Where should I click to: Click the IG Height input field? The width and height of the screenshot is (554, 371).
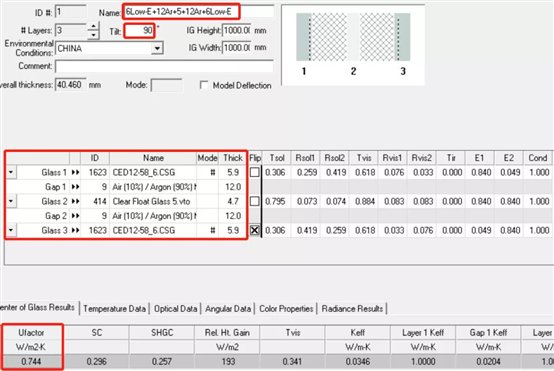coord(237,30)
